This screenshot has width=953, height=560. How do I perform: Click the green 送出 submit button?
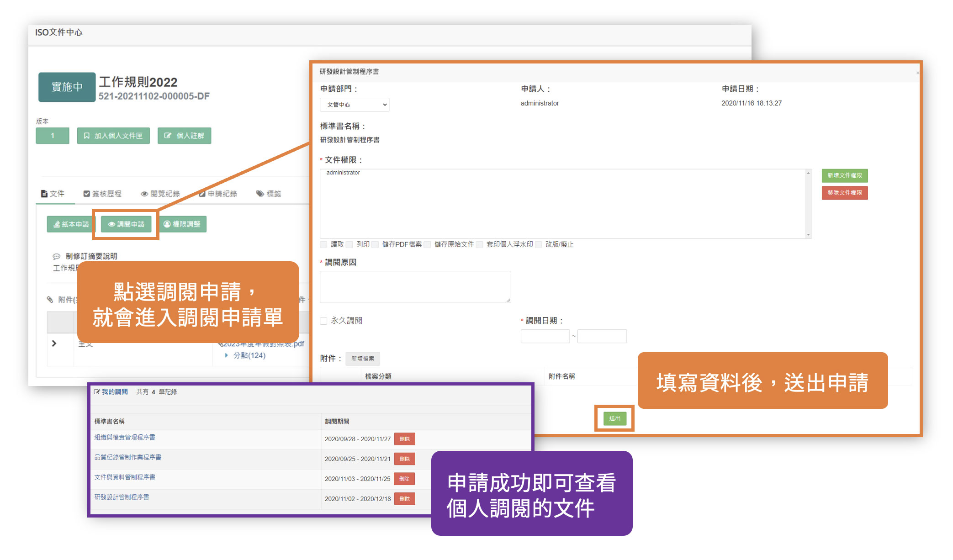pos(614,418)
